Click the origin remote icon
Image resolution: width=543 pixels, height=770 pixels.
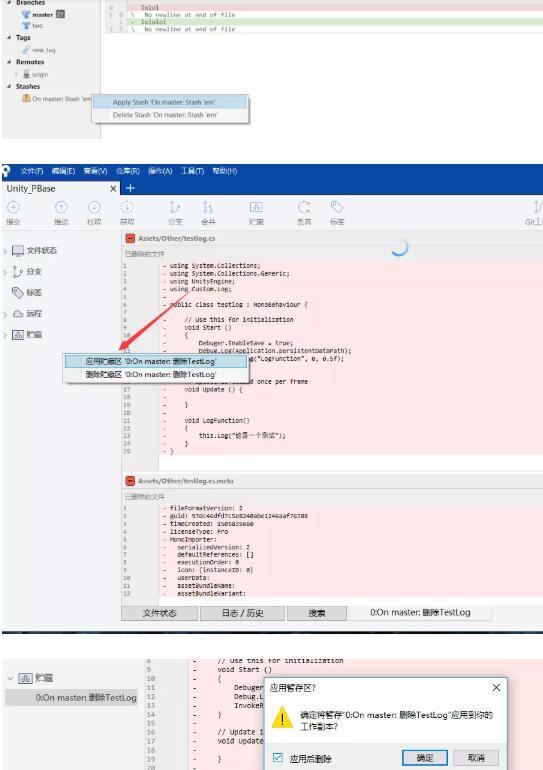click(27, 74)
